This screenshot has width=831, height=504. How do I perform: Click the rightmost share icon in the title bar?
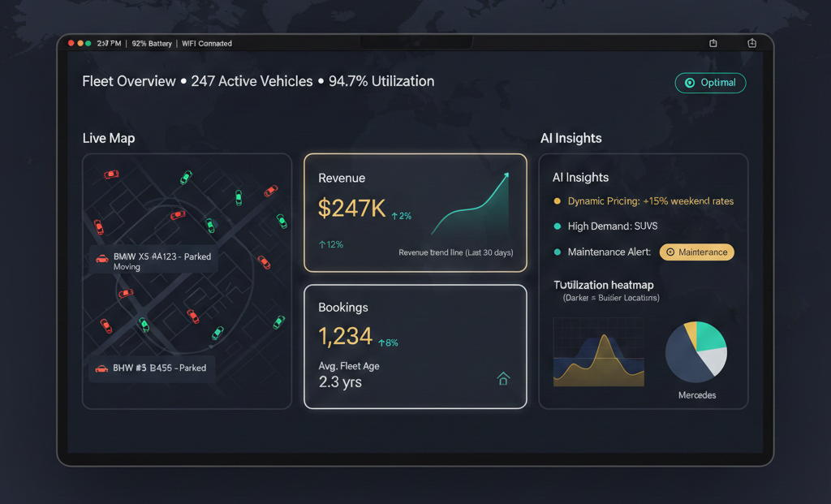(751, 43)
